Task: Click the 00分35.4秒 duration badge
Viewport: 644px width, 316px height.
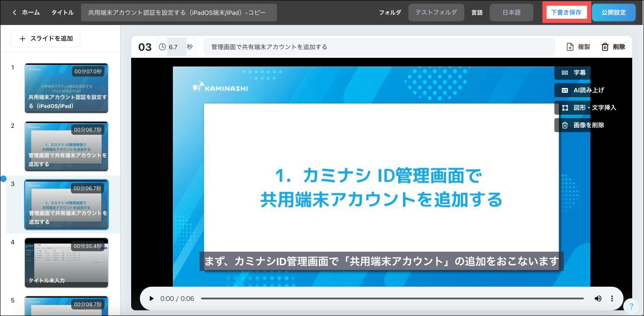Action: coord(88,246)
